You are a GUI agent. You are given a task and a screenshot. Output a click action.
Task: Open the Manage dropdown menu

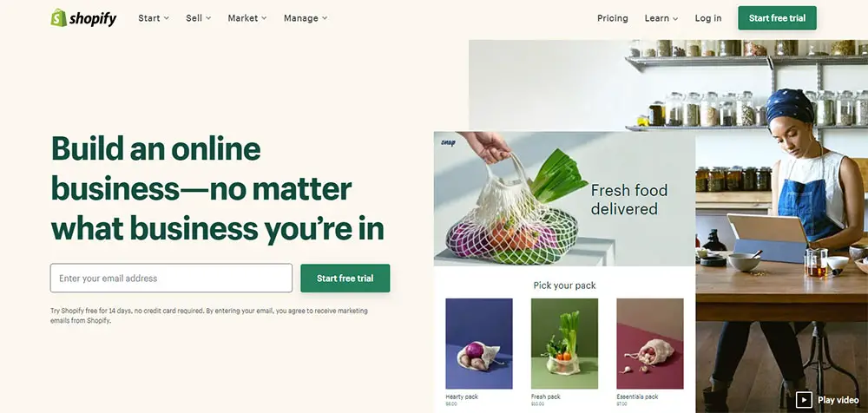(306, 18)
